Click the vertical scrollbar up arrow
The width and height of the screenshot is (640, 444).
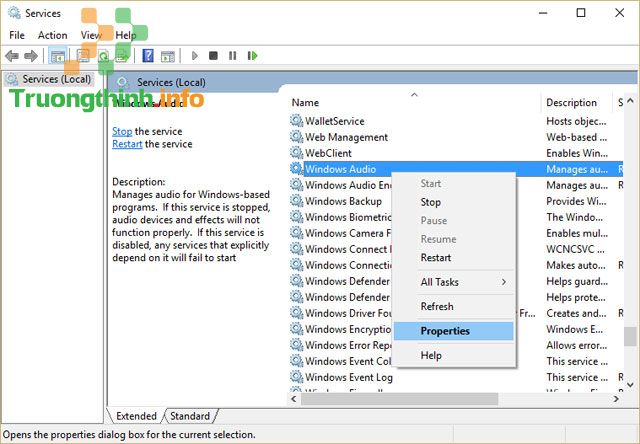pyautogui.click(x=630, y=100)
